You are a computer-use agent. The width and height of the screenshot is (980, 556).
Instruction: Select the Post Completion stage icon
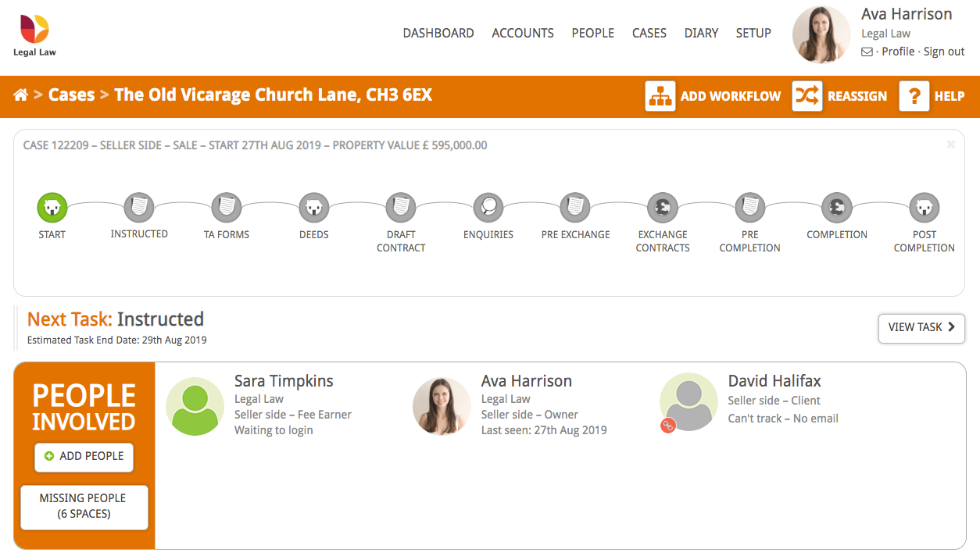[924, 208]
